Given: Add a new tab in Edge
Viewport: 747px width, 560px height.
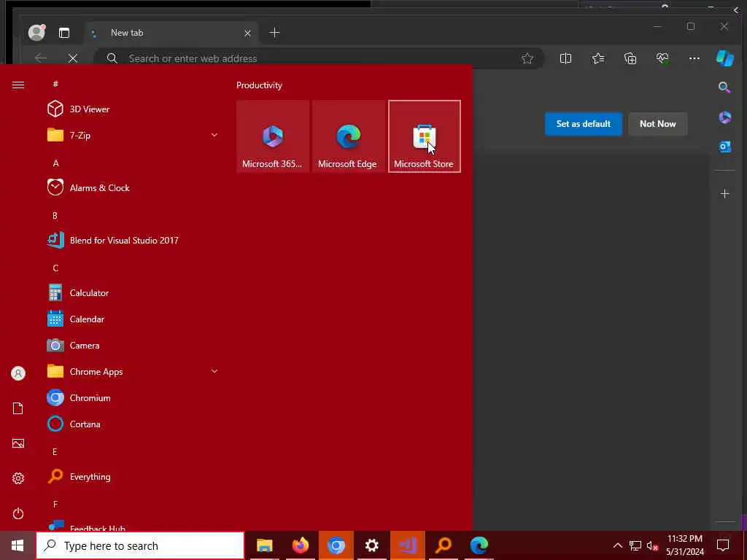Looking at the screenshot, I should point(274,33).
